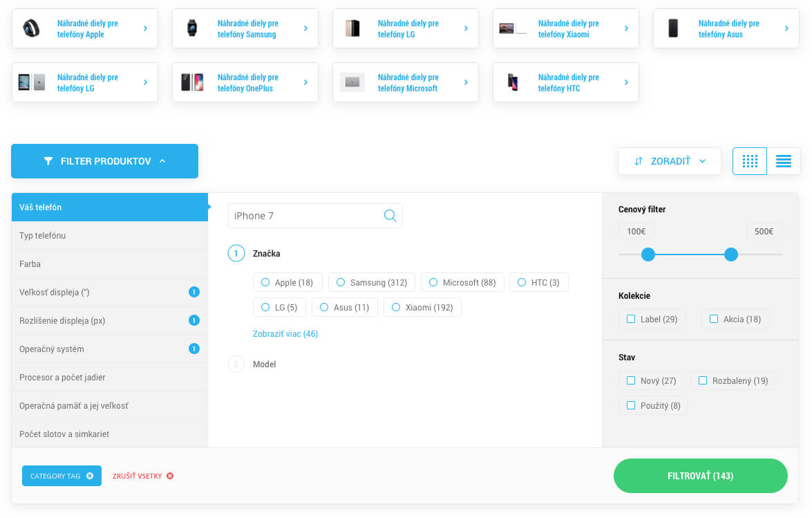The image size is (812, 518).
Task: Click the Zobraziť viac (46) link
Action: [285, 334]
